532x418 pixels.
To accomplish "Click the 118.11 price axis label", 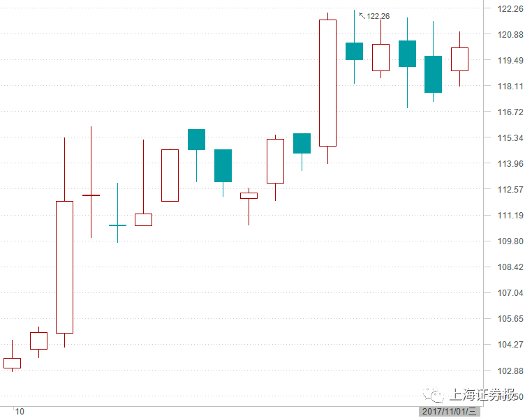I will pos(510,87).
